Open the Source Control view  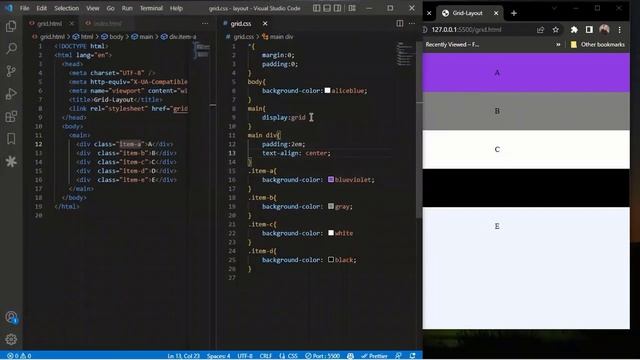click(x=11, y=71)
